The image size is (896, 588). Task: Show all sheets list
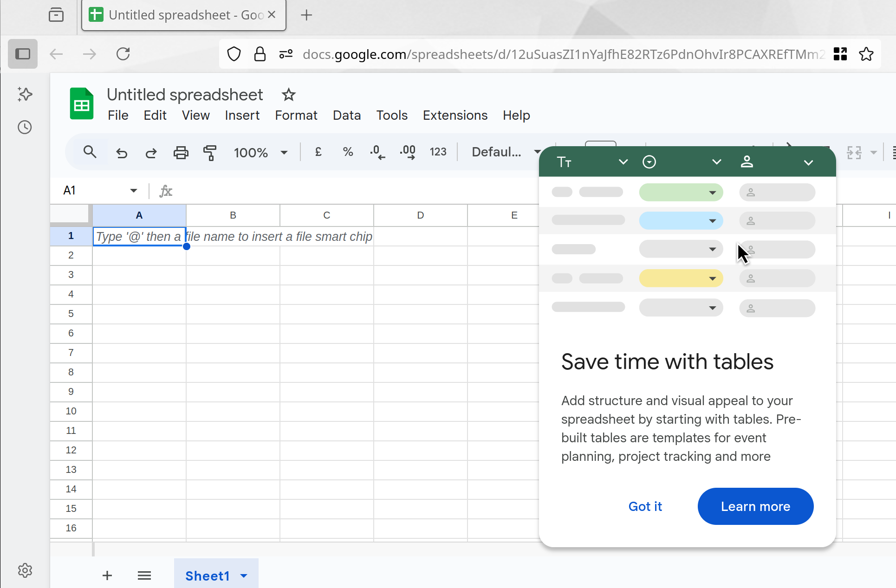coord(144,575)
